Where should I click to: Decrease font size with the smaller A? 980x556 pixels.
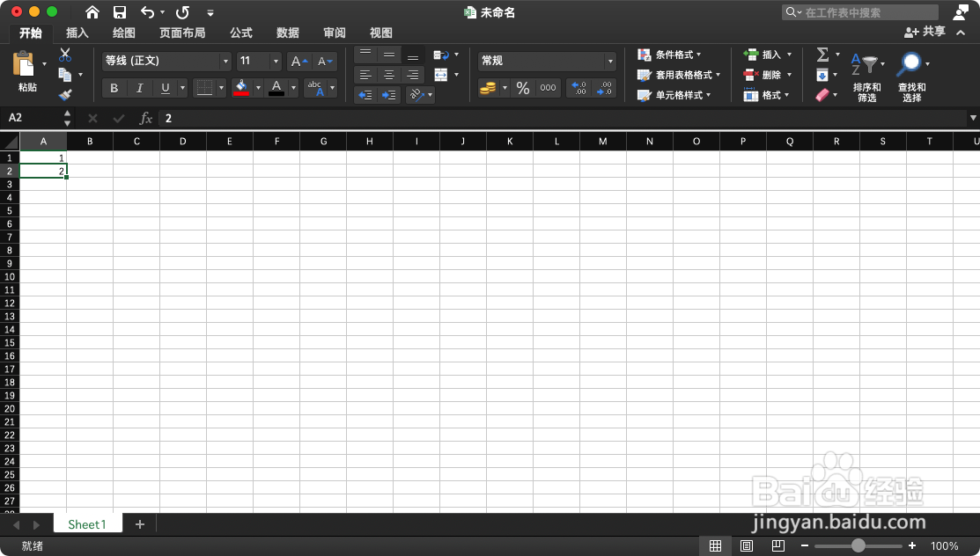point(324,62)
